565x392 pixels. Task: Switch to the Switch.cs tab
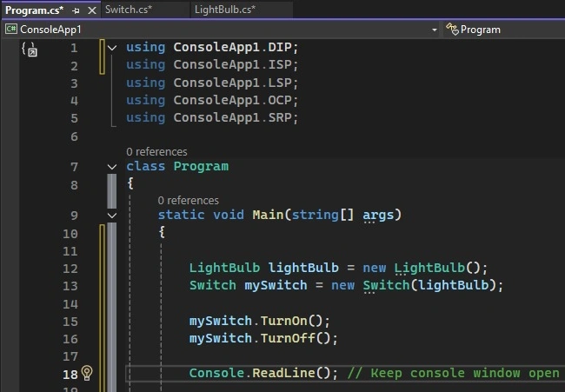coord(129,10)
